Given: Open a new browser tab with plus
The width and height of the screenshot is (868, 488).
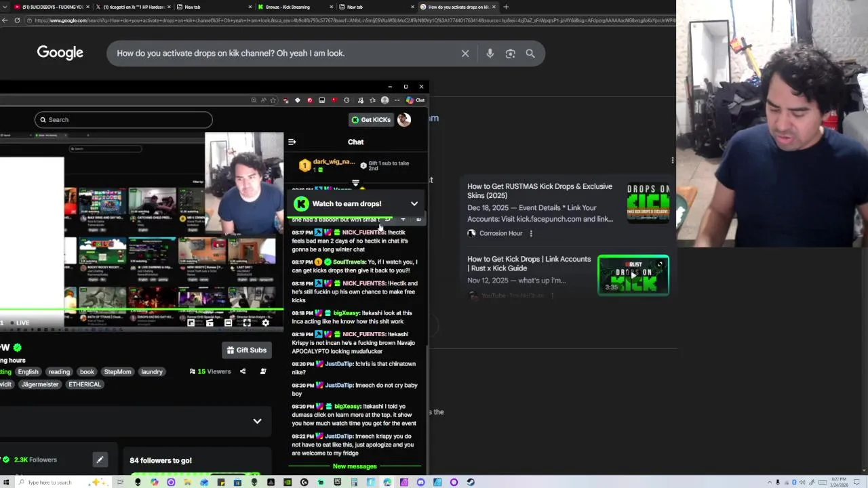Looking at the screenshot, I should (x=506, y=7).
